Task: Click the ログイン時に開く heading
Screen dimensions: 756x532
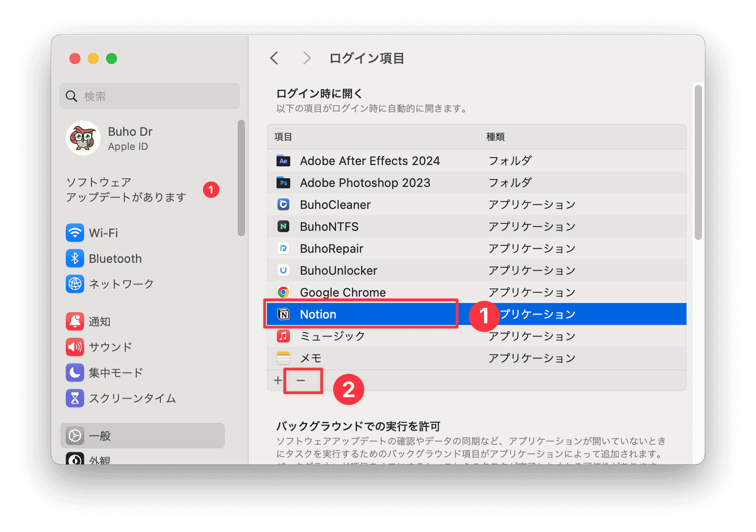Action: coord(319,94)
